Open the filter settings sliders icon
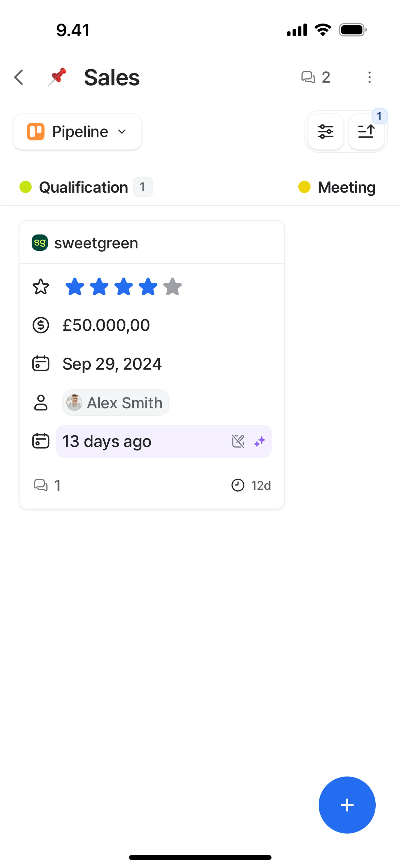This screenshot has height=868, width=400. point(326,131)
